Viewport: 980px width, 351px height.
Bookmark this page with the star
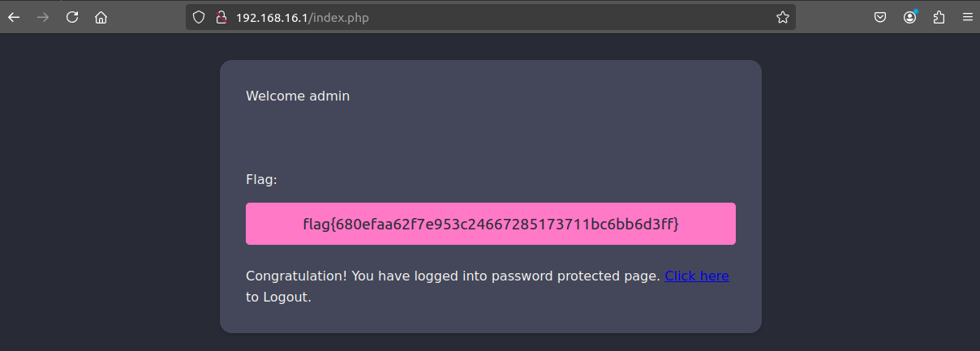[782, 17]
